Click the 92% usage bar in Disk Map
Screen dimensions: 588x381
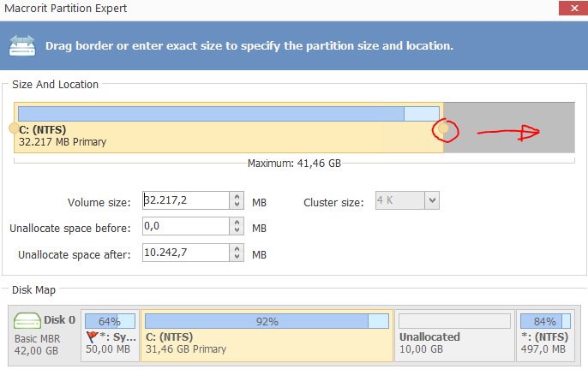pyautogui.click(x=267, y=321)
